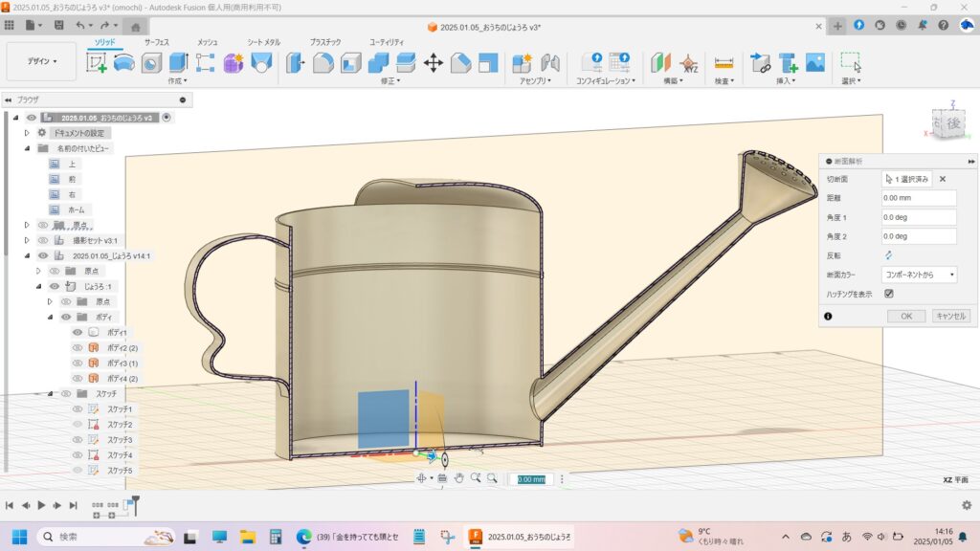
Task: Click the 距離 input field
Action: coord(919,198)
